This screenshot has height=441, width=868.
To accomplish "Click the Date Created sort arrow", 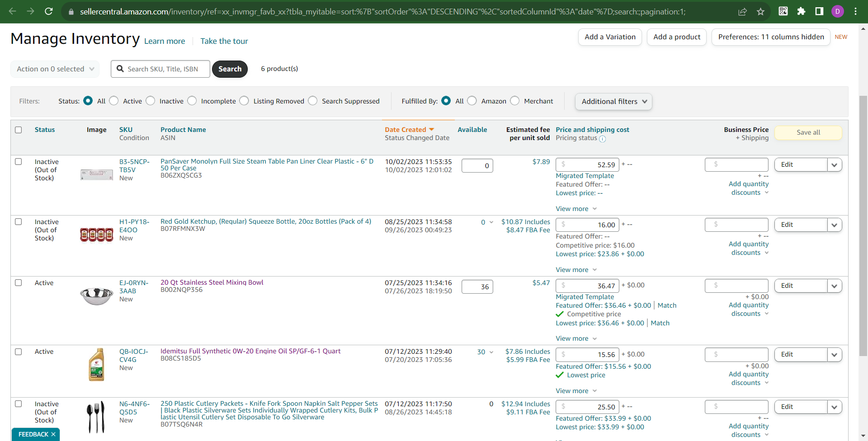I will [431, 130].
